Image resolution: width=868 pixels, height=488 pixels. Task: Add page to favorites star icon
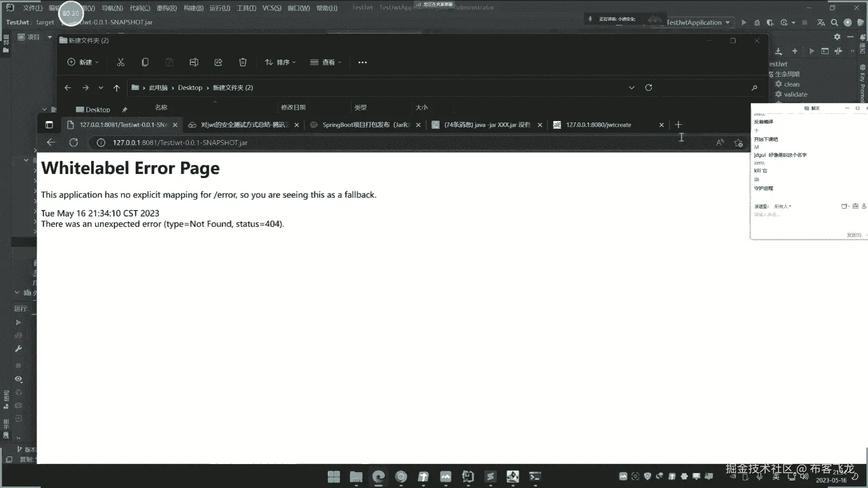(x=739, y=143)
